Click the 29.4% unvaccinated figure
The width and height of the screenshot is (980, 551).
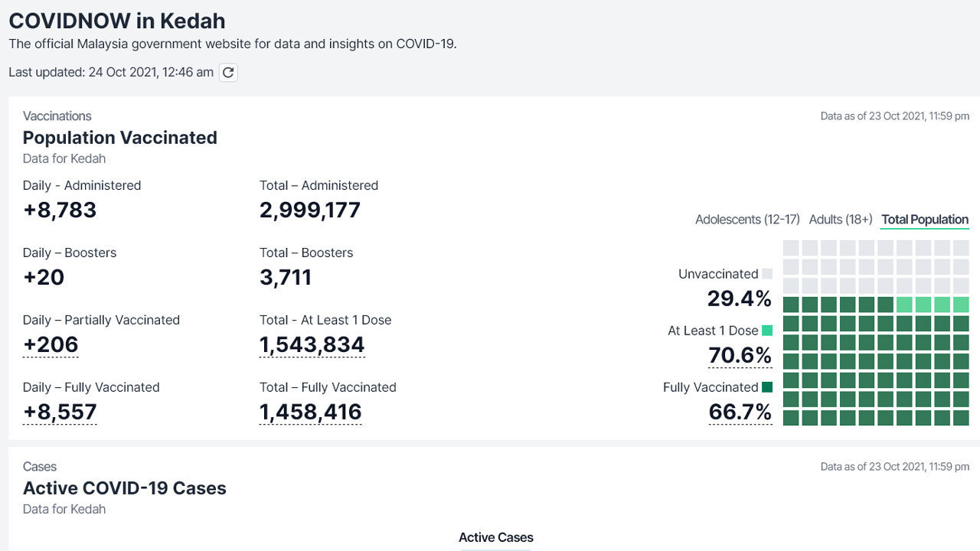(740, 298)
